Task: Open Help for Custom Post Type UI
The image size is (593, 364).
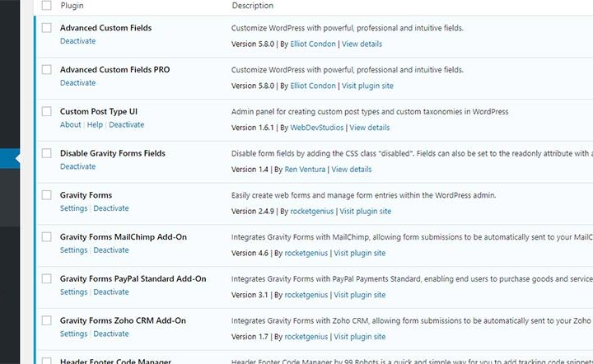Action: (95, 124)
